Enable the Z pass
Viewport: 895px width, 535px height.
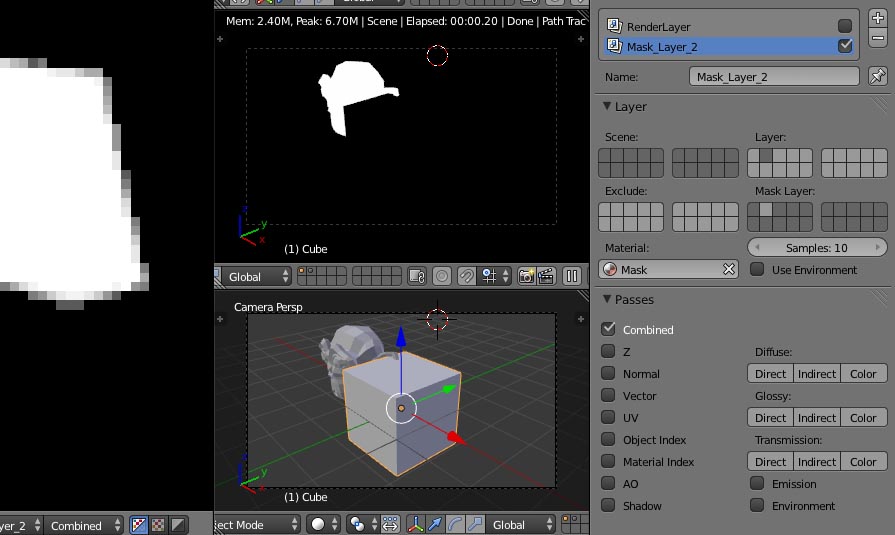pyautogui.click(x=608, y=351)
